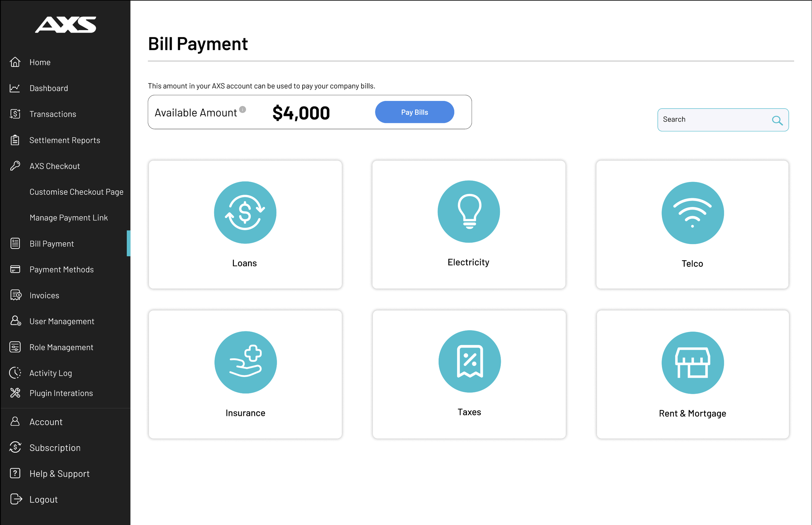Click the Loans category icon
This screenshot has height=525, width=812.
pos(245,213)
